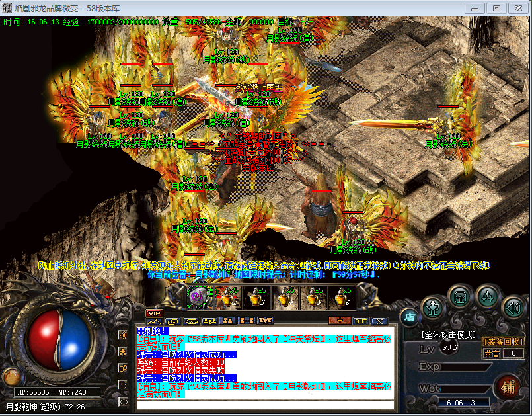Select the 全体攻击模式 attack mode text
Viewport: 532px width, 416px height.
448,335
